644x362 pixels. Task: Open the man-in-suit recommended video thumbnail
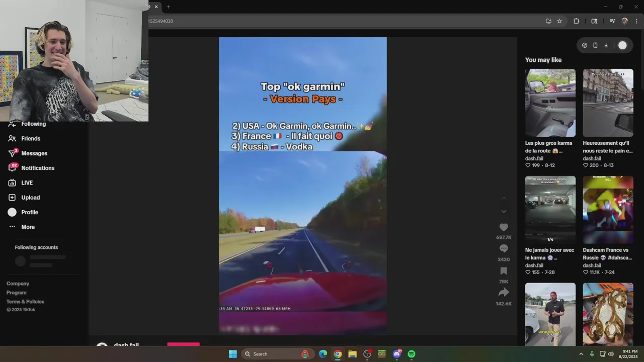[x=550, y=314]
